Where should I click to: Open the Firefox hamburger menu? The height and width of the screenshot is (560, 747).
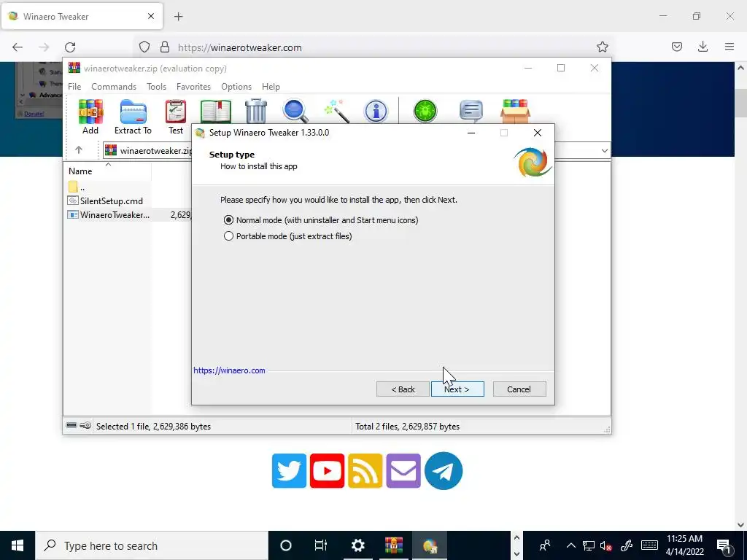point(729,47)
